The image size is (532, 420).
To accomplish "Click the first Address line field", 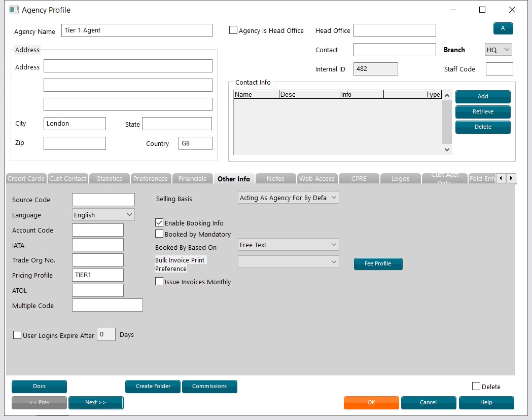I will coord(128,66).
